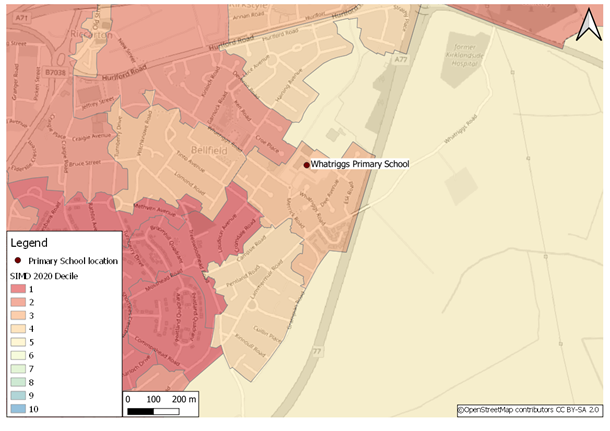This screenshot has width=610, height=431.
Task: Select the decile 2 legend swatch
Action: click(x=19, y=301)
